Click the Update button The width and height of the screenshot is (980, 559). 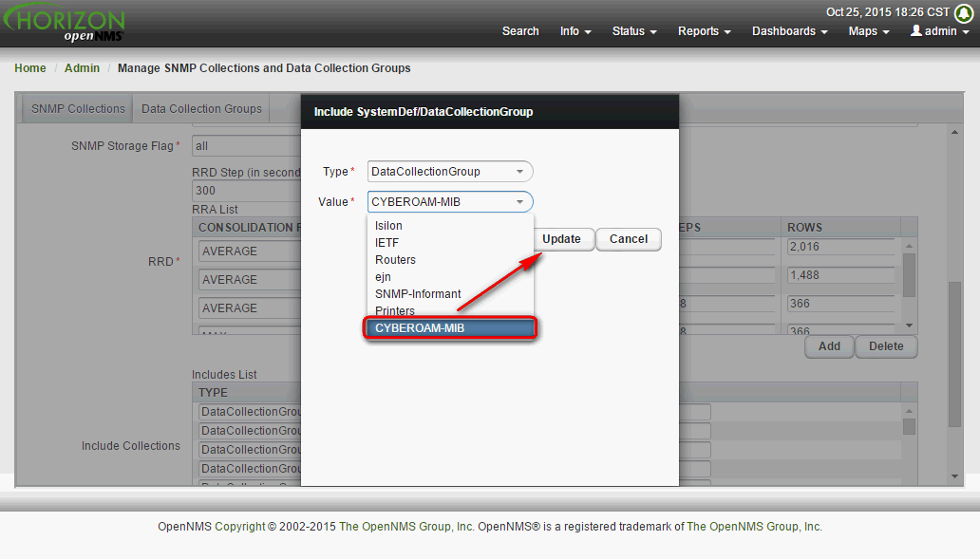click(562, 239)
